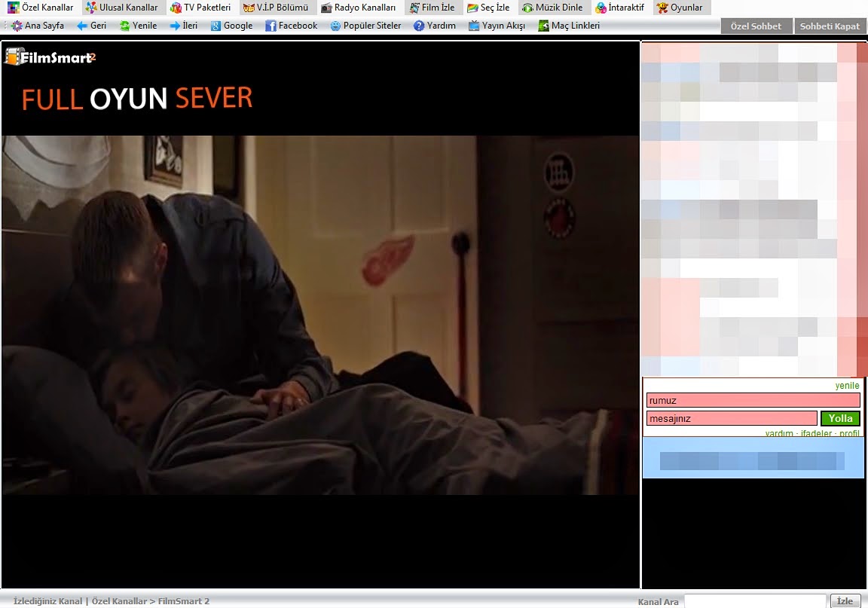Image resolution: width=868 pixels, height=608 pixels.
Task: Click the V.İ.P Bölümü crown icon
Action: [x=249, y=8]
